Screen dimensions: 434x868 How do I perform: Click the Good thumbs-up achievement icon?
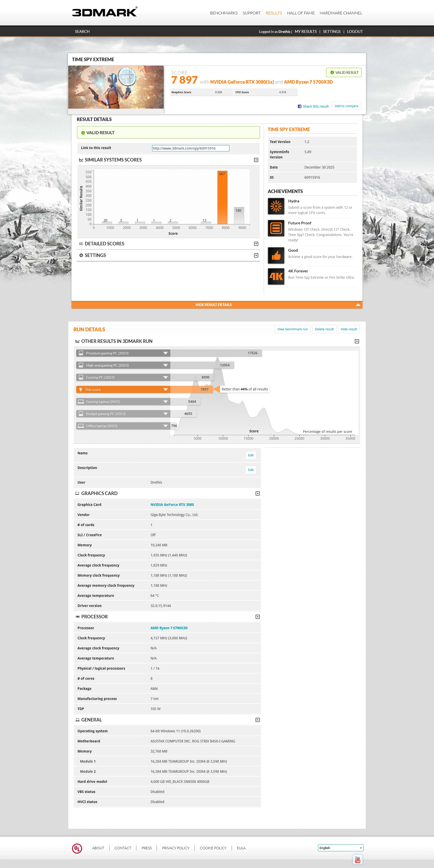click(x=276, y=255)
